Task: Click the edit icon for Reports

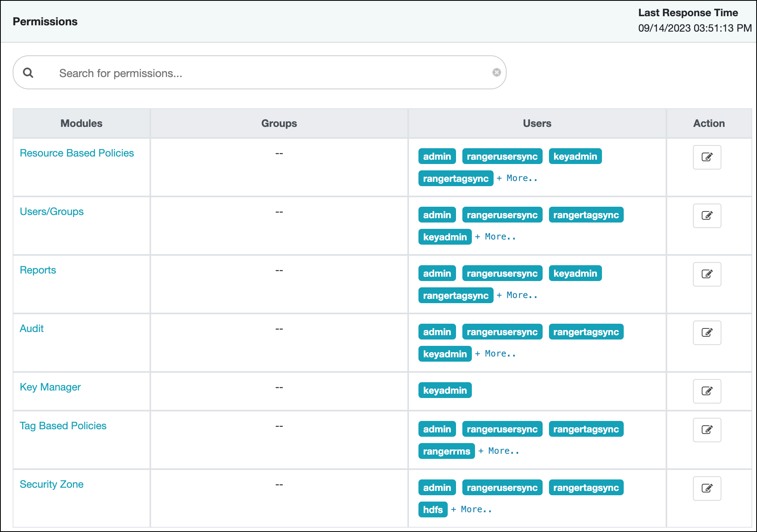Action: [x=707, y=274]
